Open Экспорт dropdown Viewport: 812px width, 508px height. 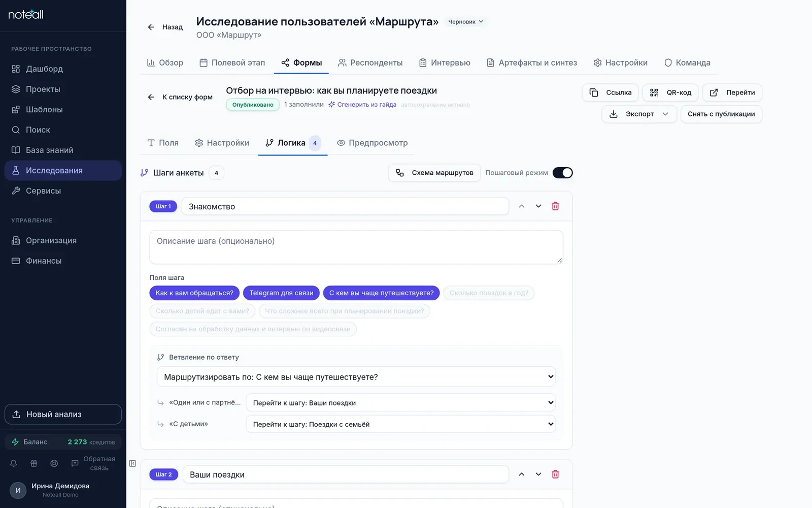pyautogui.click(x=639, y=114)
